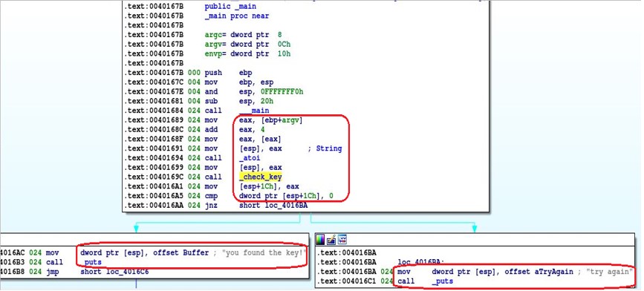The height and width of the screenshot is (291, 644).
Task: Click the 'try again' string comment
Action: pyautogui.click(x=610, y=272)
